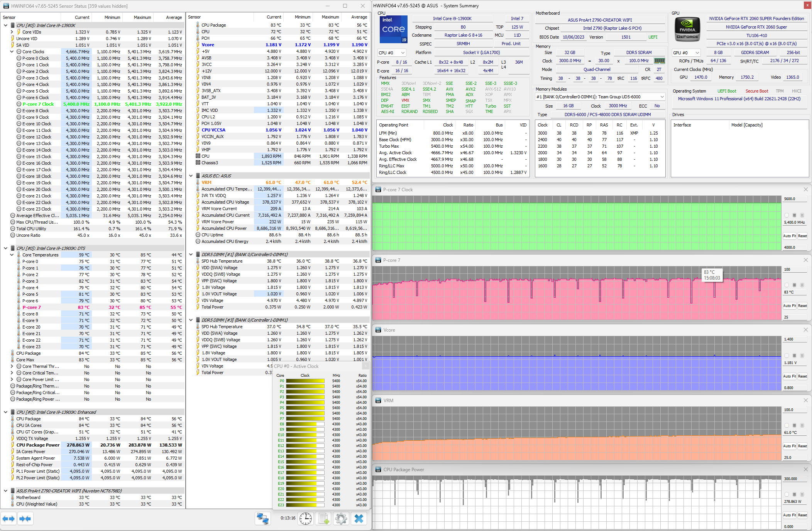Click the 5600.0 maximum value field
Image resolution: width=812 pixels, height=531 pixels.
click(794, 199)
